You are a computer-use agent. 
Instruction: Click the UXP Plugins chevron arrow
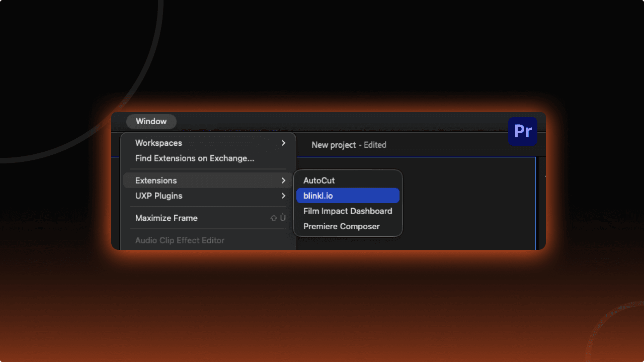[283, 196]
